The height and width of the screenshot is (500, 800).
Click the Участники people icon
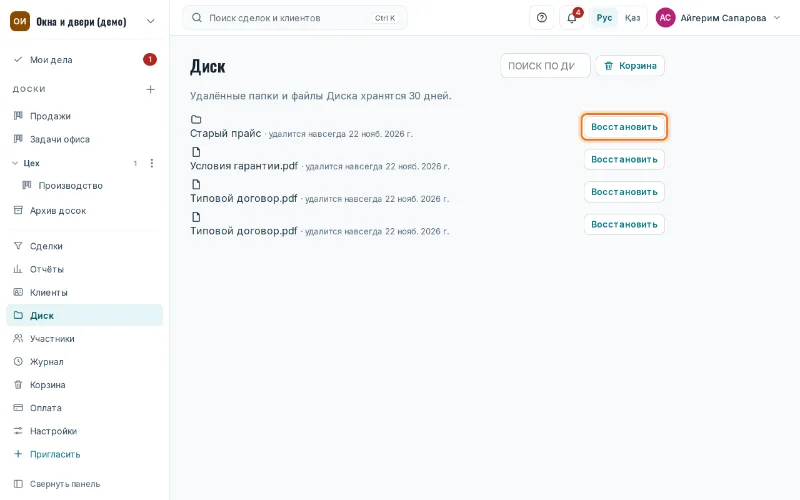18,338
